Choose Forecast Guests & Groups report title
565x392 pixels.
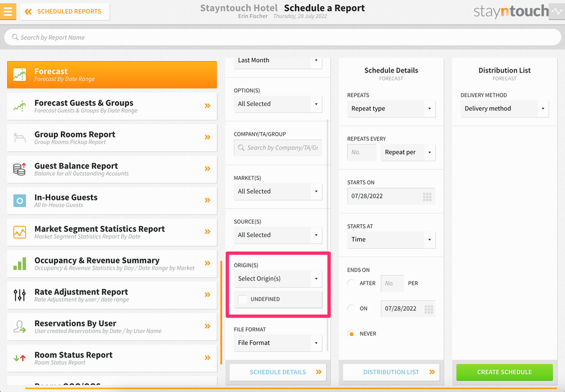coord(84,103)
